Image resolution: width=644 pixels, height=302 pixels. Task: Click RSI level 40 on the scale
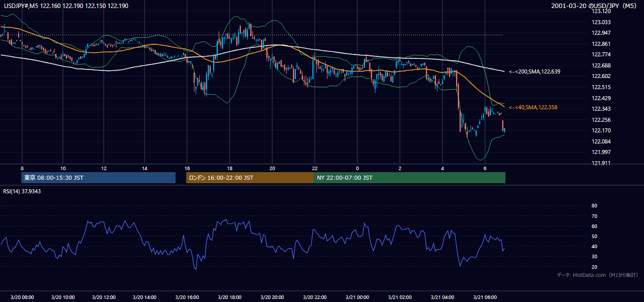coord(594,247)
